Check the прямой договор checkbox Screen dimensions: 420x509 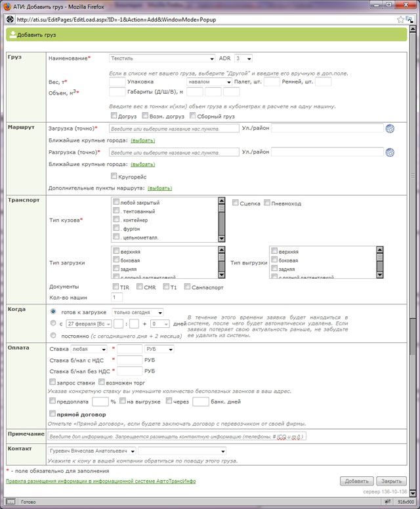point(52,413)
